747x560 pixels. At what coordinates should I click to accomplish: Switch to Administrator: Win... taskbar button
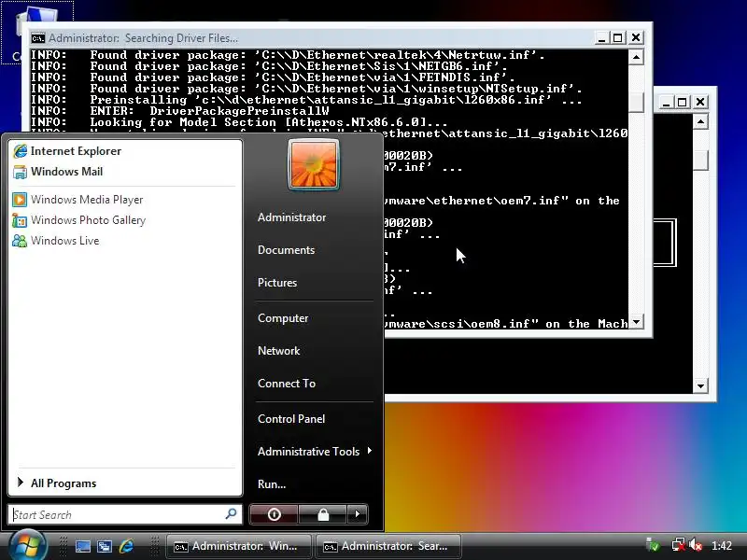coord(239,546)
